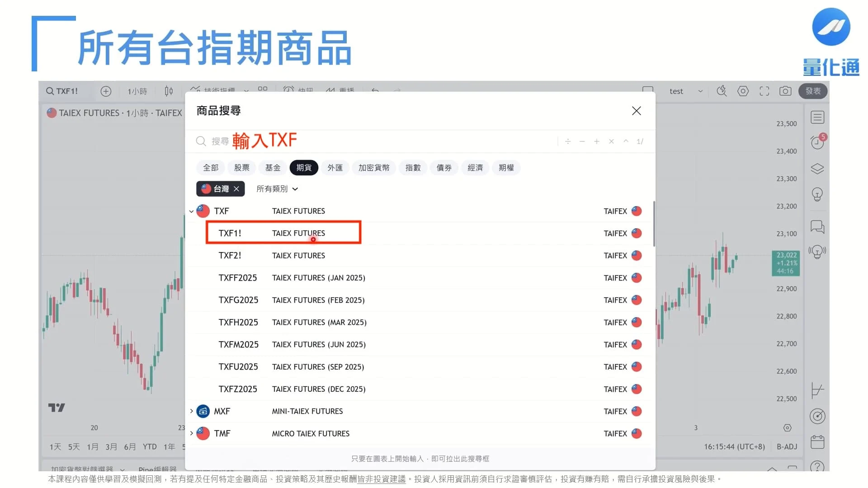Viewport: 868px width, 488px height.
Task: Select the 外匯 category tab
Action: point(335,168)
